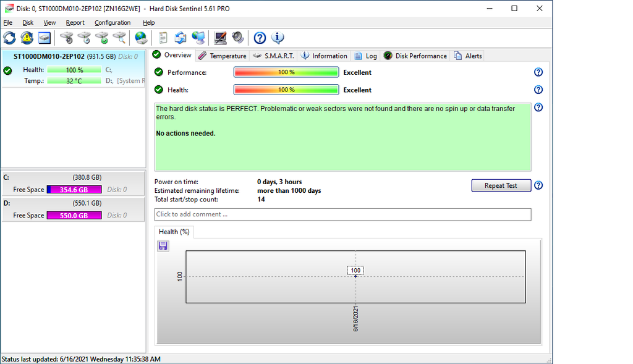Click the sidebar Health 100 % green bar
Image resolution: width=633 pixels, height=364 pixels.
(74, 70)
